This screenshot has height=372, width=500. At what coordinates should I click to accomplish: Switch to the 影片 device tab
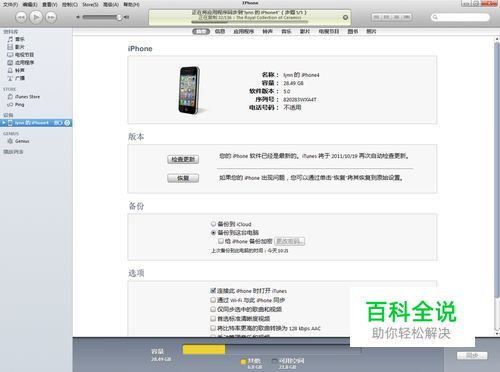click(x=305, y=31)
